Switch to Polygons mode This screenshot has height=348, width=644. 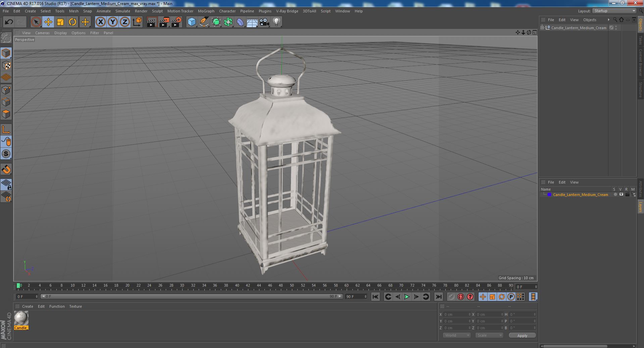6,114
